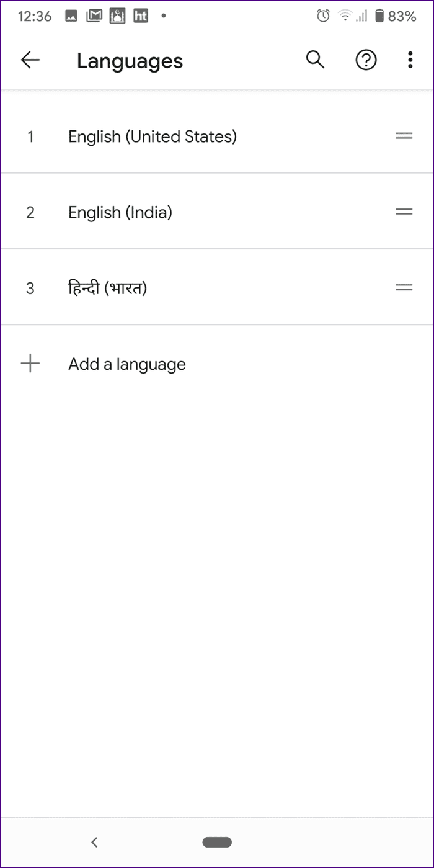This screenshot has height=868, width=434.
Task: Tap the system back chevron in navigation bar
Action: pos(94,842)
